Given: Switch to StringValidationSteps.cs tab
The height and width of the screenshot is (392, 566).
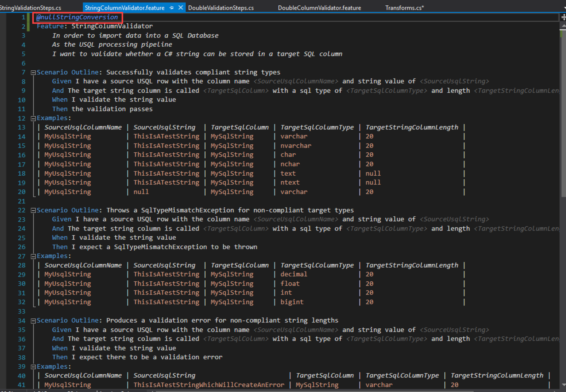Looking at the screenshot, I should [30, 8].
